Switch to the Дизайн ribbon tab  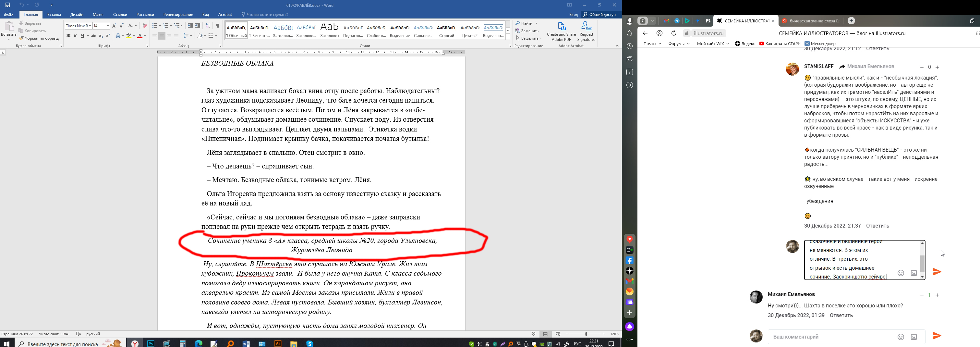tap(77, 15)
